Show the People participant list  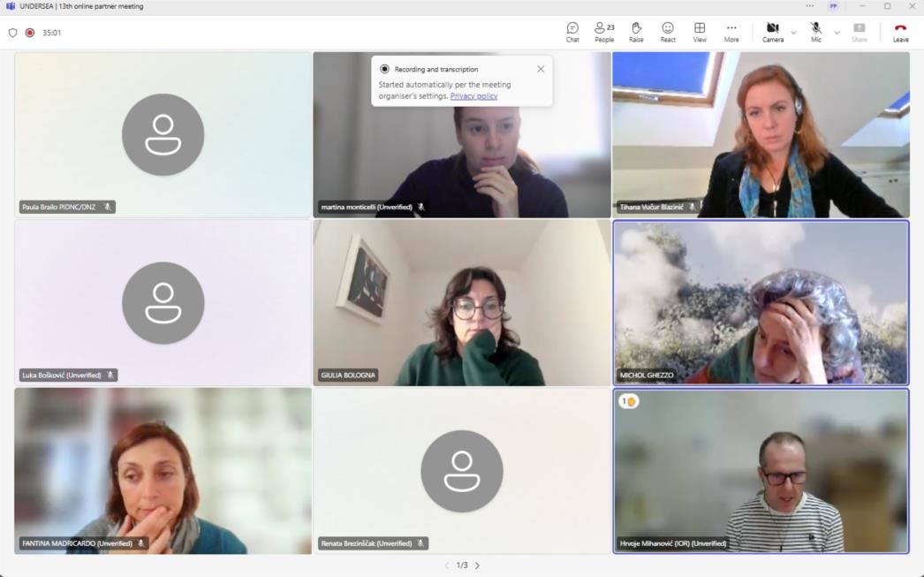604,32
